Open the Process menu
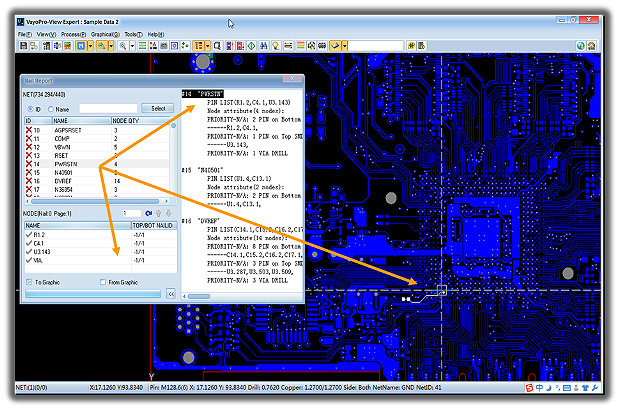This screenshot has width=622, height=412. [x=72, y=34]
